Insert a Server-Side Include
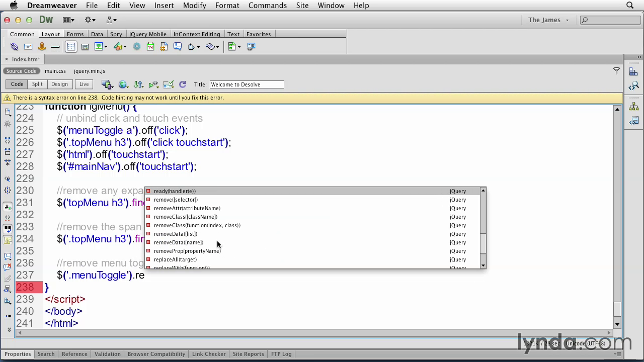This screenshot has height=362, width=644. pos(164,46)
